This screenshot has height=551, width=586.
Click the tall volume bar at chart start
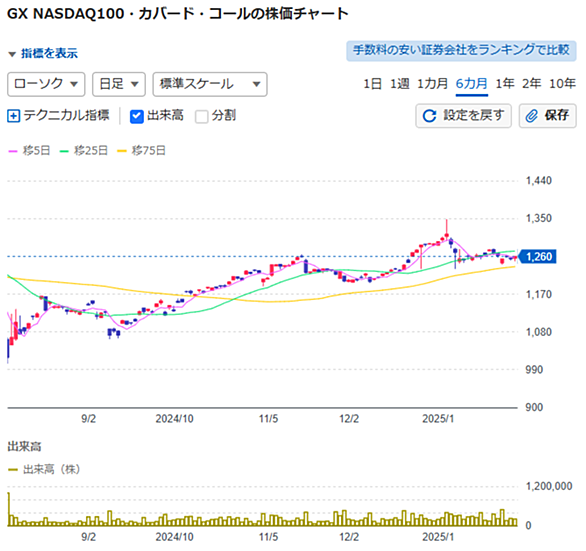9,510
